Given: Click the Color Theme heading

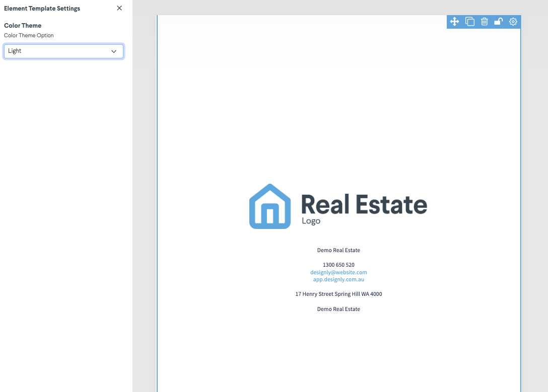Looking at the screenshot, I should point(23,26).
